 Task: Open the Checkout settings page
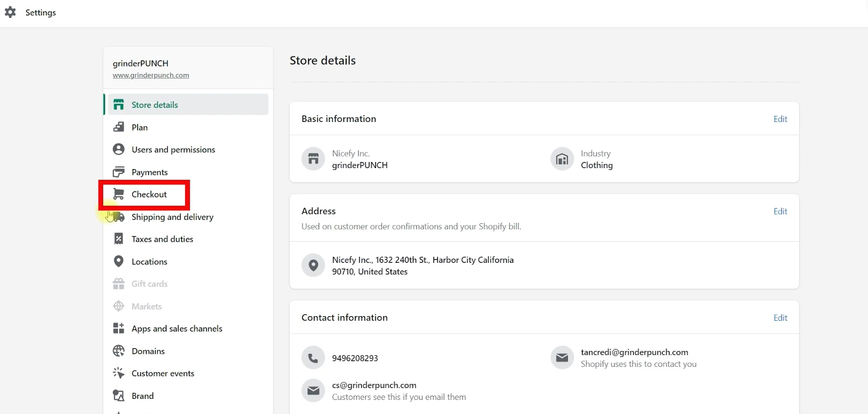tap(149, 195)
